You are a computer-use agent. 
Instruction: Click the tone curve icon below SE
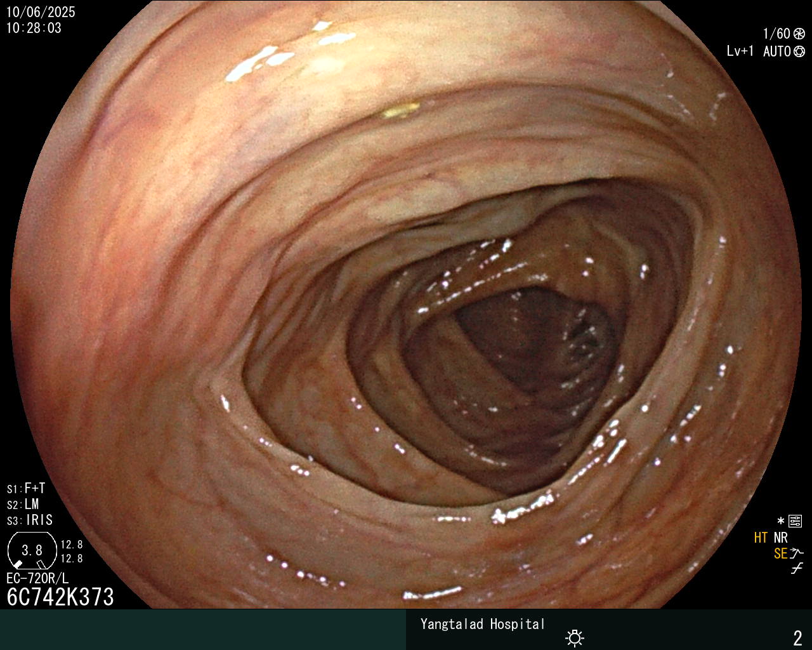pyautogui.click(x=797, y=568)
